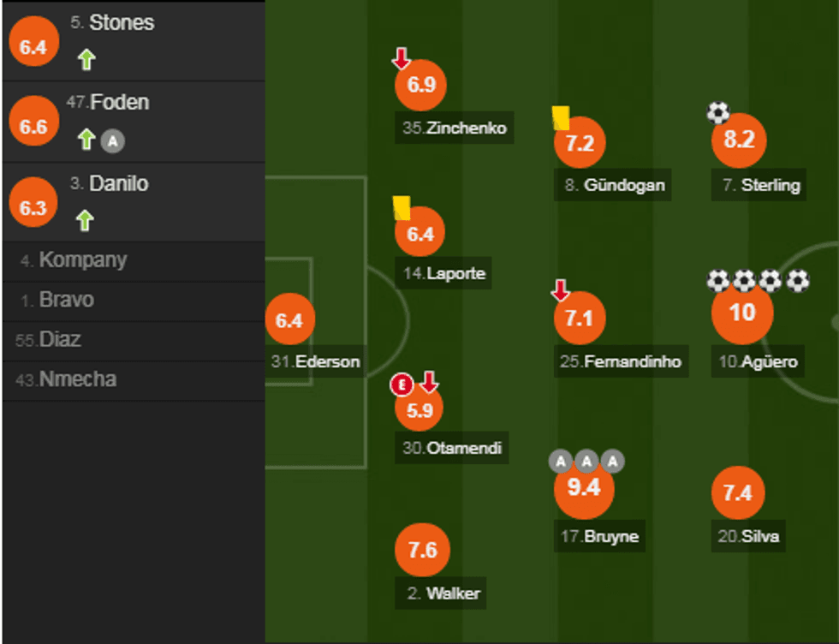Image resolution: width=839 pixels, height=644 pixels.
Task: Click Danilo's green substituted-on arrow
Action: (84, 221)
